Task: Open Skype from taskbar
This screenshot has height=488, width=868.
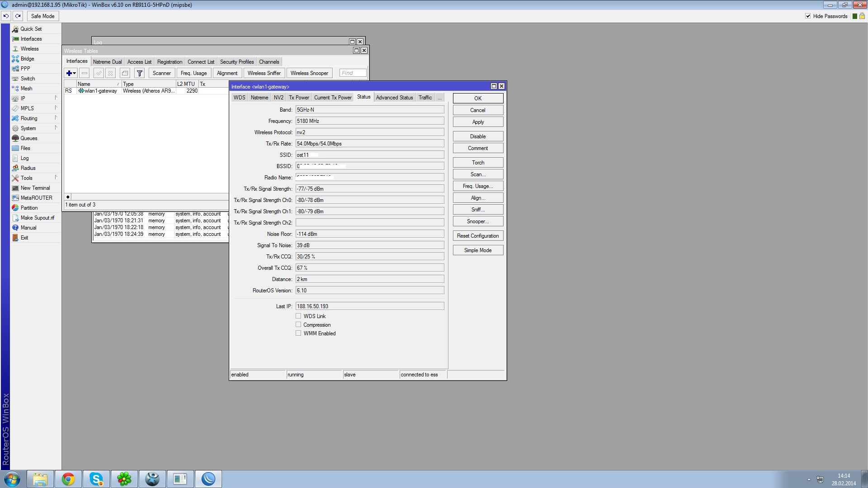Action: [x=96, y=479]
